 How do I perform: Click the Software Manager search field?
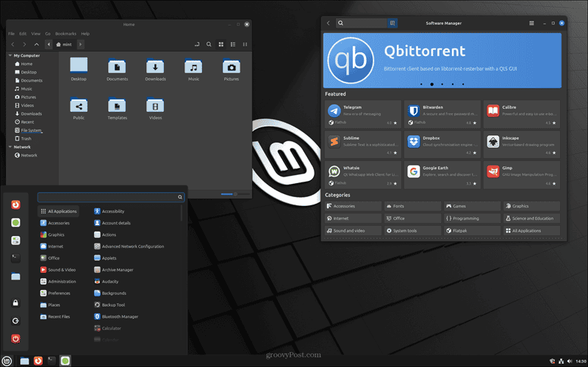(362, 24)
